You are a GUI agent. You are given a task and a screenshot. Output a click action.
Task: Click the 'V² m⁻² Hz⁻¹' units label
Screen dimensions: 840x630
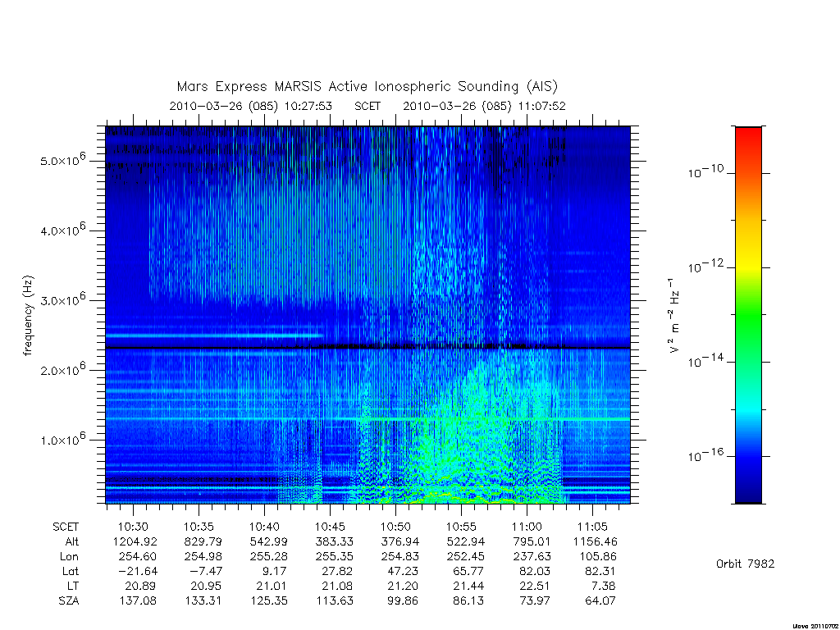pos(673,316)
